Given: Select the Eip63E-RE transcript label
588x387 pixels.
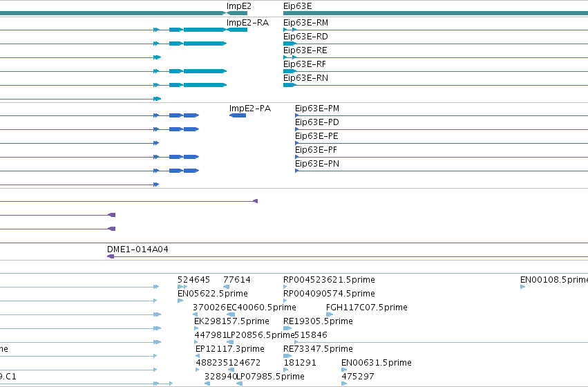Looking at the screenshot, I should pyautogui.click(x=305, y=50).
